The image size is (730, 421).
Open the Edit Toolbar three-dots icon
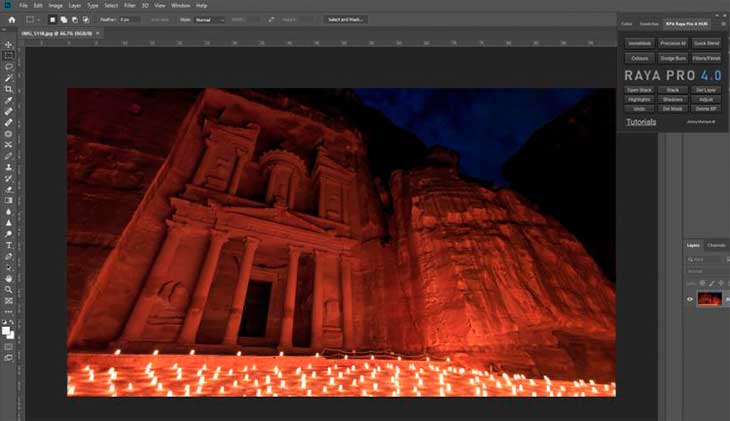8,312
